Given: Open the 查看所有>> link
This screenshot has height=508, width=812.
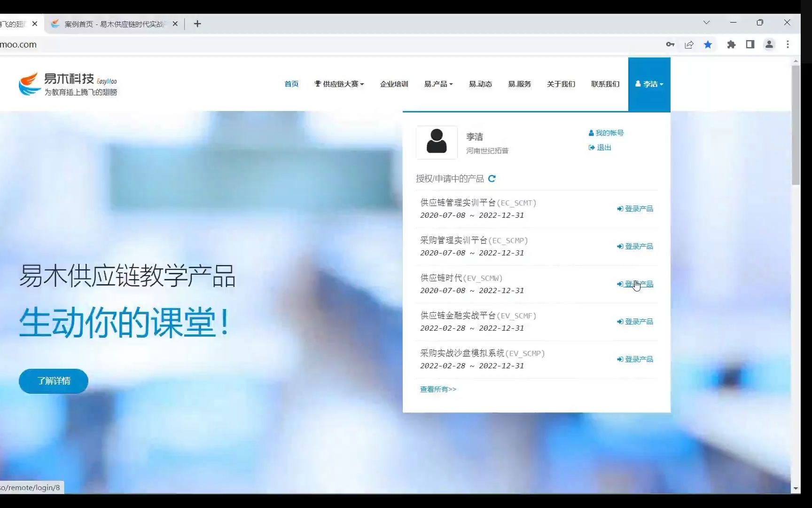Looking at the screenshot, I should click(438, 389).
